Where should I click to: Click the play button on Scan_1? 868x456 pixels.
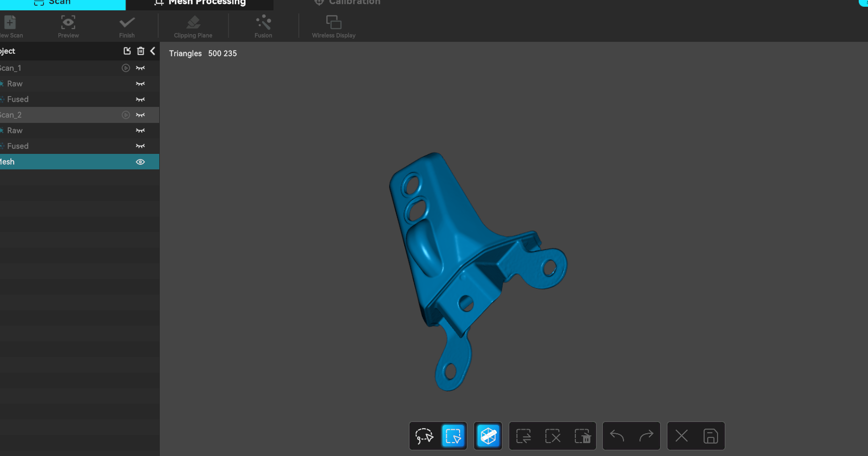click(126, 68)
